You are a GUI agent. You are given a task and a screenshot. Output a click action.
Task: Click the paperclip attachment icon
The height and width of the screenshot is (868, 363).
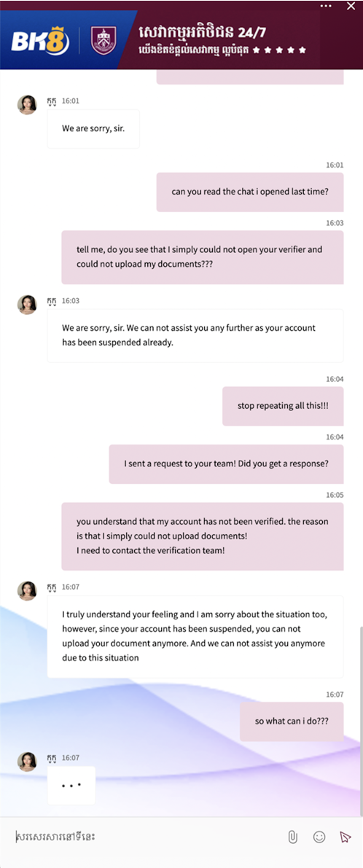click(293, 837)
